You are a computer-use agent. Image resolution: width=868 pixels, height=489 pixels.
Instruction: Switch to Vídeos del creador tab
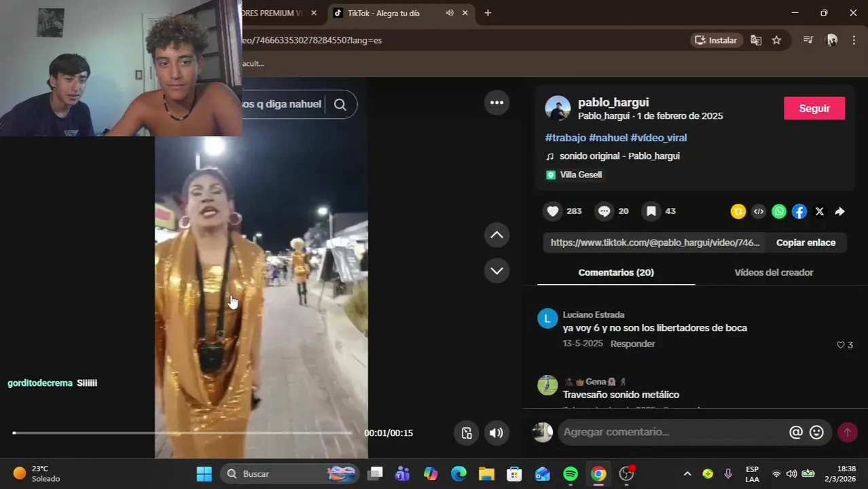(x=774, y=272)
